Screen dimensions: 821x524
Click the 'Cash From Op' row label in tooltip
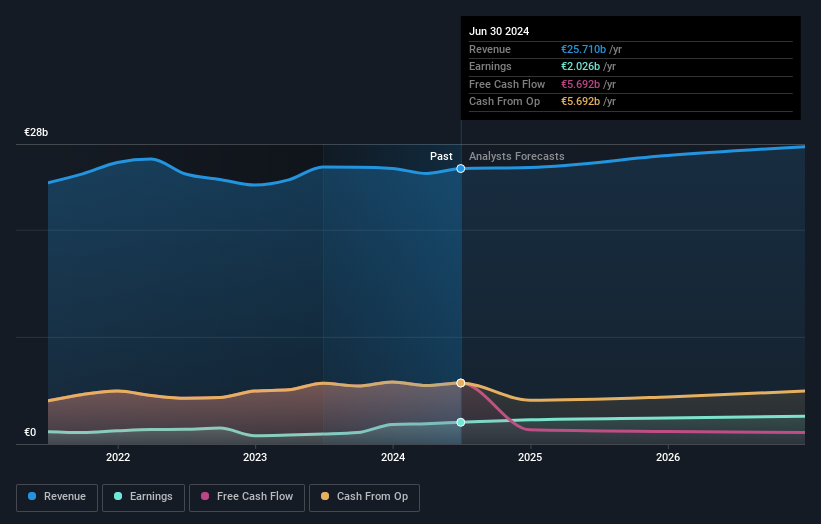[504, 102]
